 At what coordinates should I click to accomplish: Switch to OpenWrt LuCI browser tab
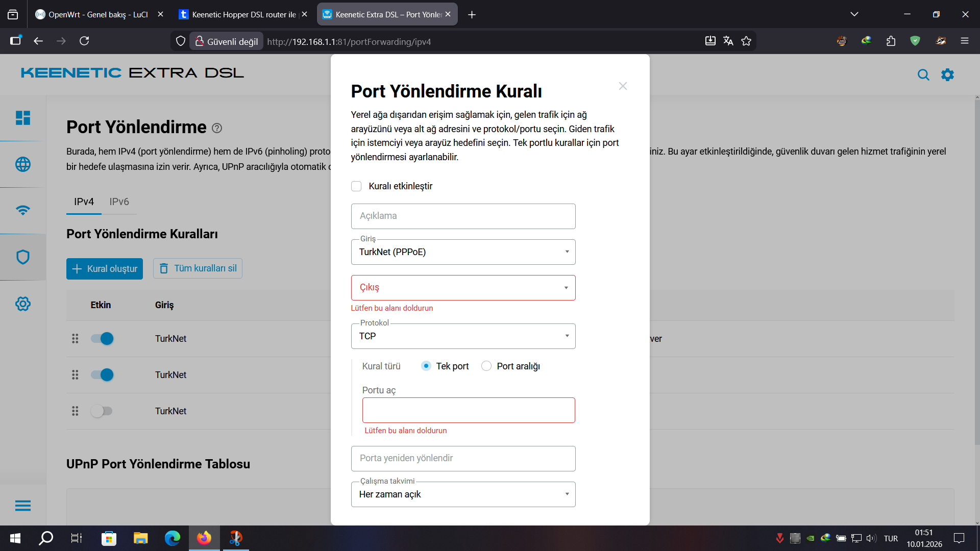pos(100,15)
